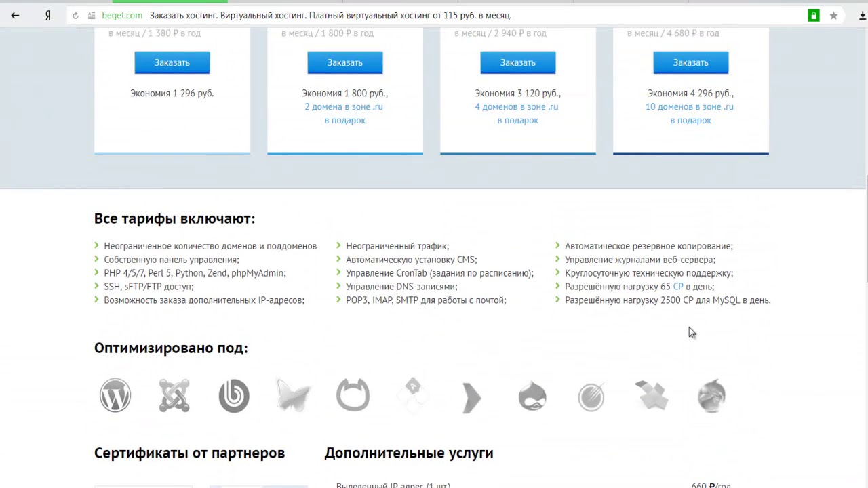Go back with the browser arrow
Image resolution: width=868 pixels, height=488 pixels.
(x=15, y=15)
